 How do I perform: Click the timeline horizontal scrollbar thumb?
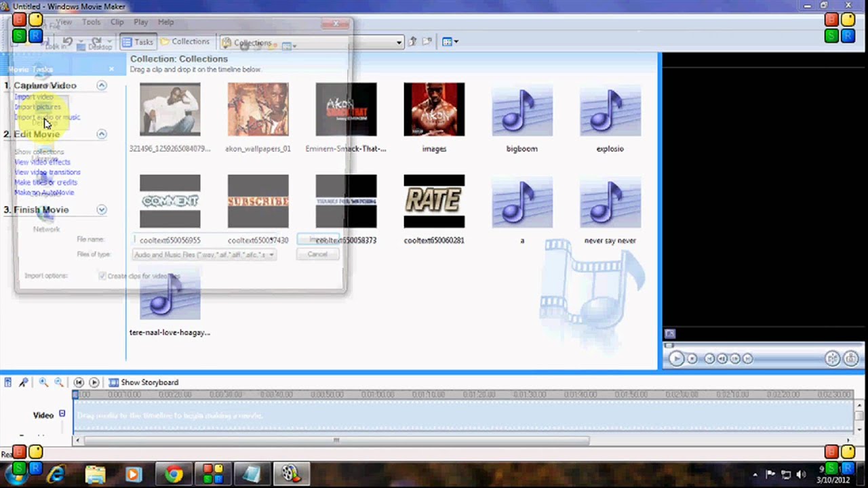coord(336,441)
